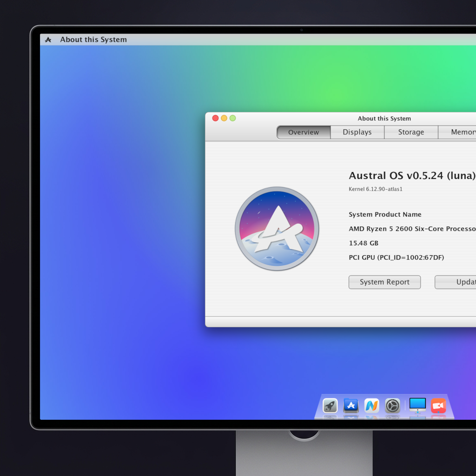Select the Overview tab
The width and height of the screenshot is (476, 476).
coord(304,132)
